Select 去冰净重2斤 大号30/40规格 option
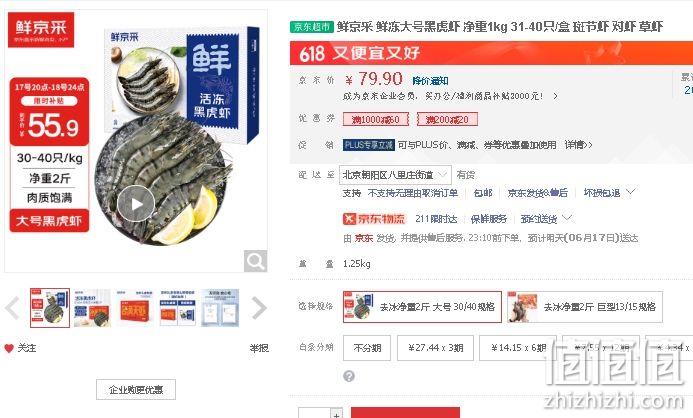Screen dimensions: 693x418 click(422, 307)
